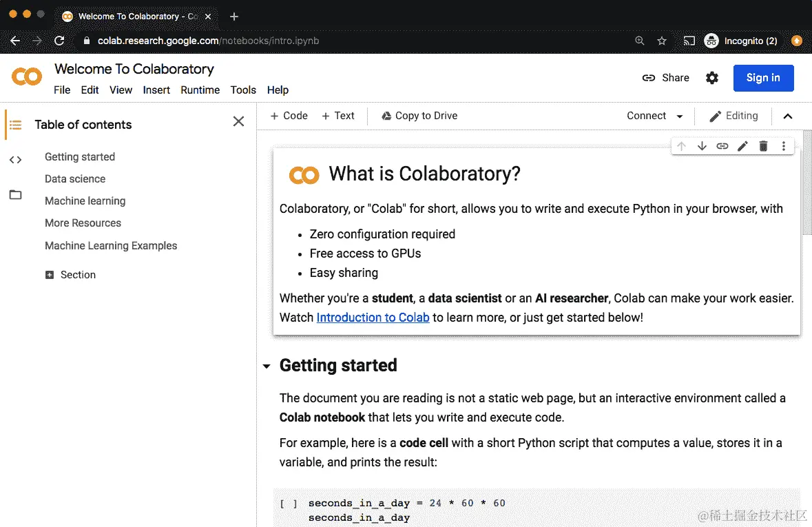This screenshot has width=812, height=527.
Task: Click Easy sharing bullet
Action: [344, 273]
